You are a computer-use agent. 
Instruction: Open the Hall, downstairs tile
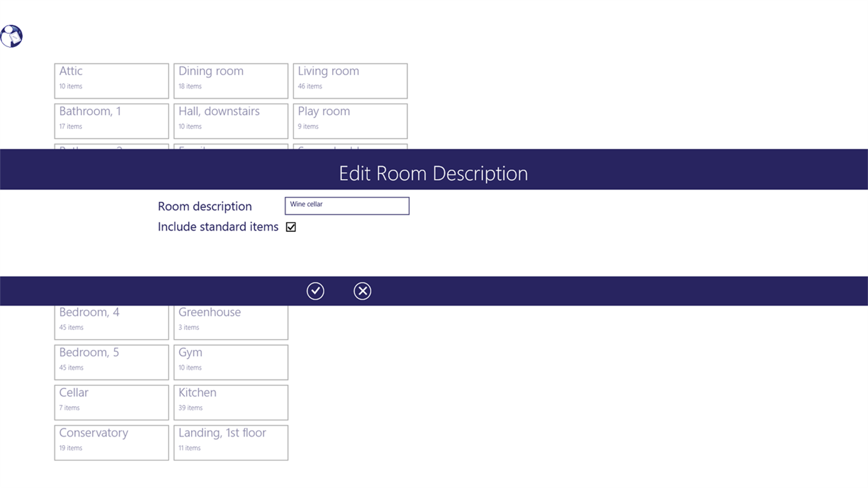pos(231,120)
